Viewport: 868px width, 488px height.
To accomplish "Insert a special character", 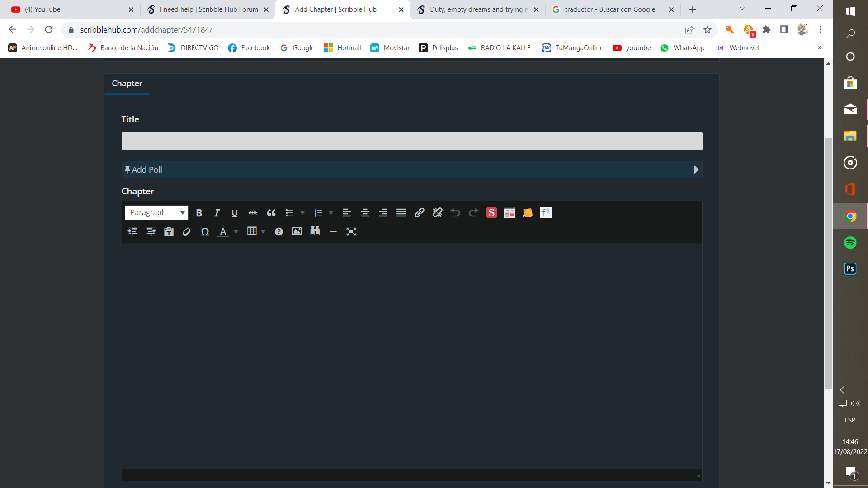I will (x=205, y=232).
